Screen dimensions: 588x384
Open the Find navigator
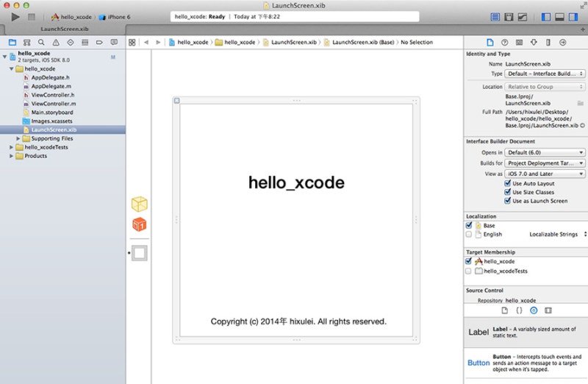pyautogui.click(x=41, y=43)
